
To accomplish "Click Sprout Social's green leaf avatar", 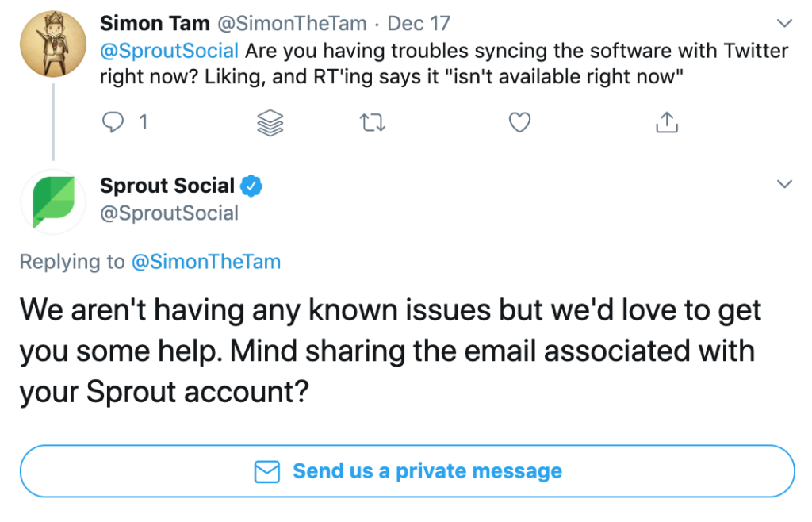I will pos(52,202).
